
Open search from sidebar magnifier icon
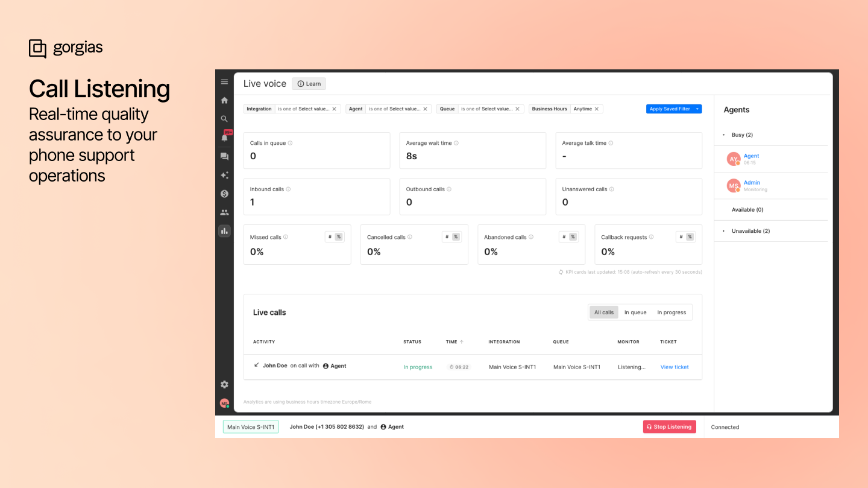pos(224,119)
